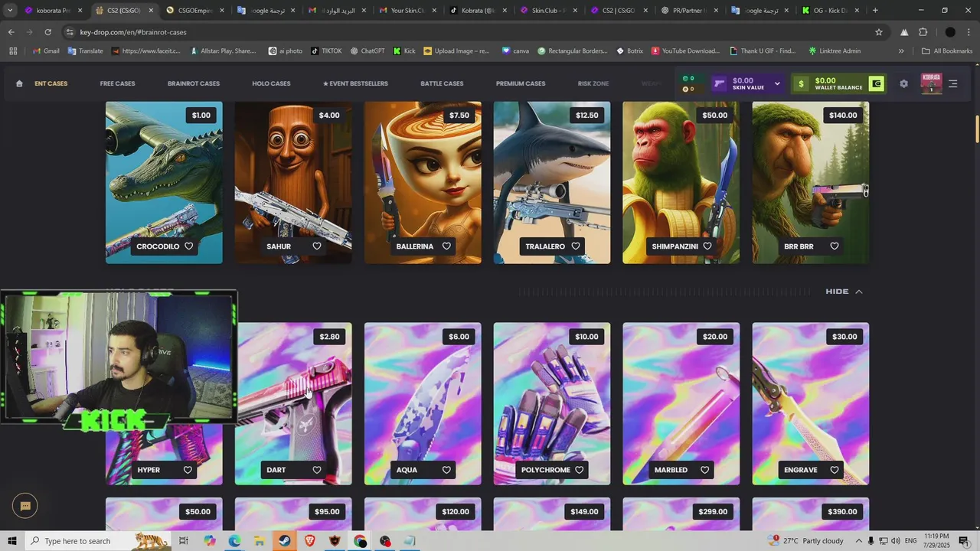980x551 pixels.
Task: Open Task View from the taskbar
Action: click(184, 541)
